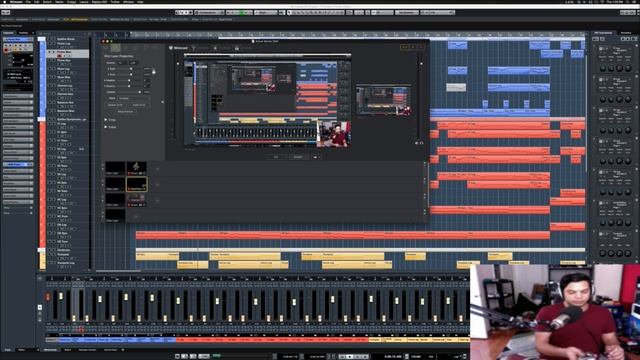Select the highlighted shot layer properties icon
This screenshot has height=360, width=640.
coord(116,48)
